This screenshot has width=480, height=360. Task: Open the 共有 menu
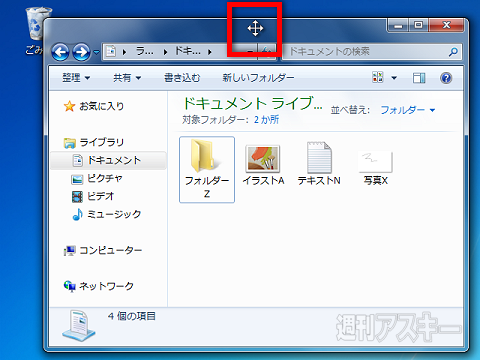127,78
